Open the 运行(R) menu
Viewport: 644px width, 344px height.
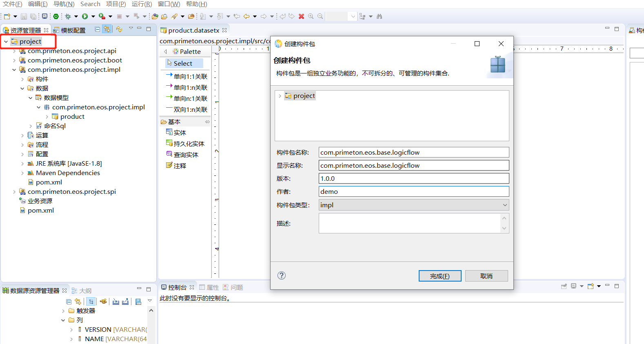pos(142,4)
